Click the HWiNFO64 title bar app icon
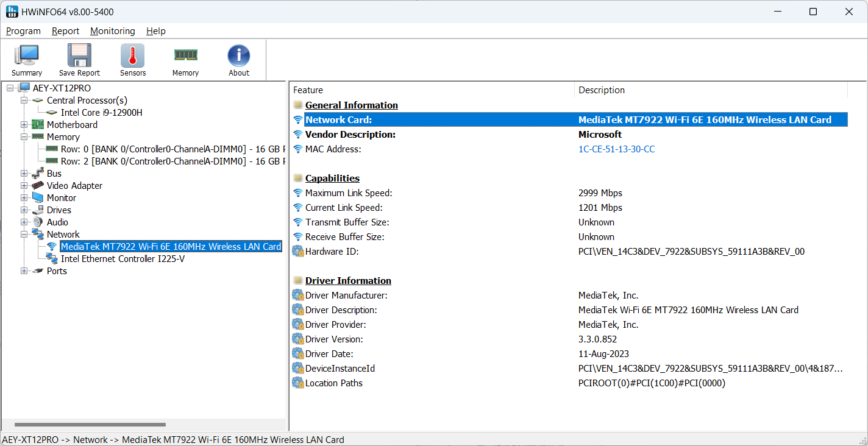Image resolution: width=868 pixels, height=446 pixels. (x=12, y=12)
